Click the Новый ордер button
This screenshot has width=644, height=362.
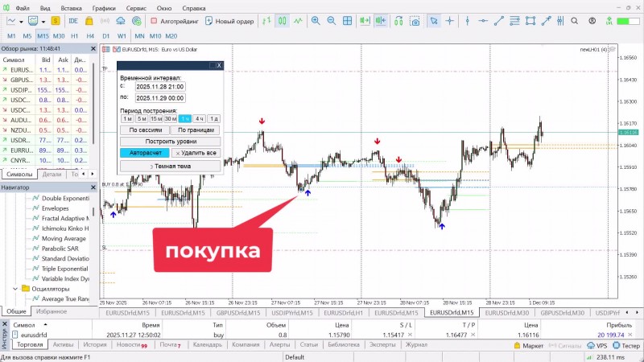pos(229,21)
